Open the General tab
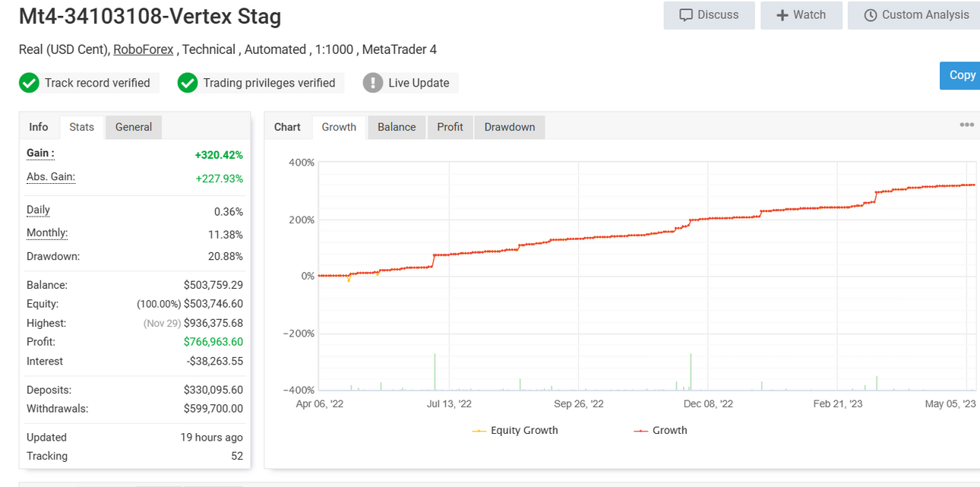Image resolution: width=980 pixels, height=487 pixels. tap(134, 127)
